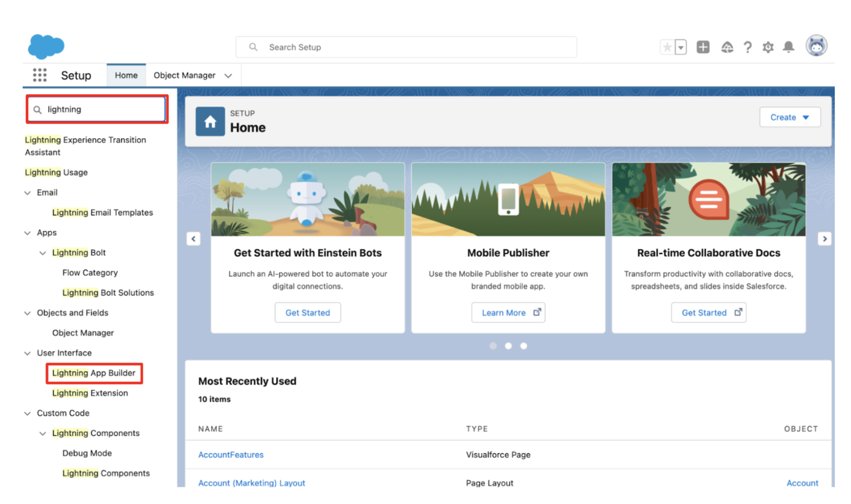This screenshot has width=851, height=504.
Task: Go to next carousel card
Action: click(x=824, y=239)
